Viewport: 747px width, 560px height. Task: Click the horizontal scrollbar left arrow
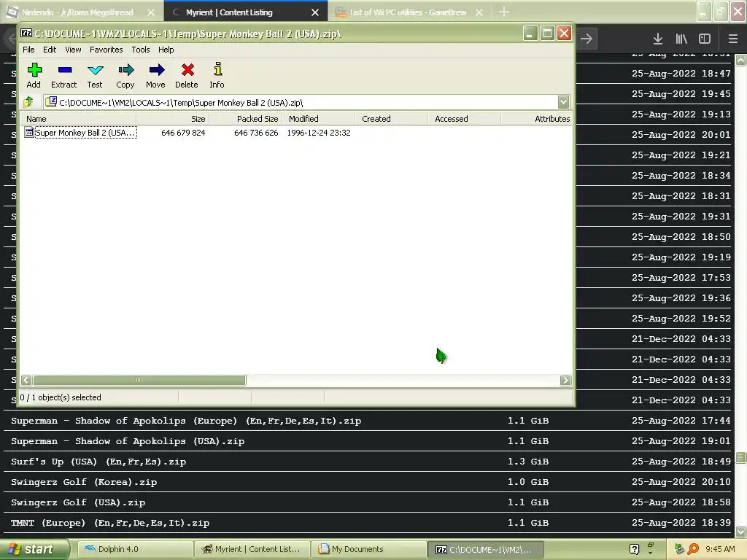click(26, 380)
